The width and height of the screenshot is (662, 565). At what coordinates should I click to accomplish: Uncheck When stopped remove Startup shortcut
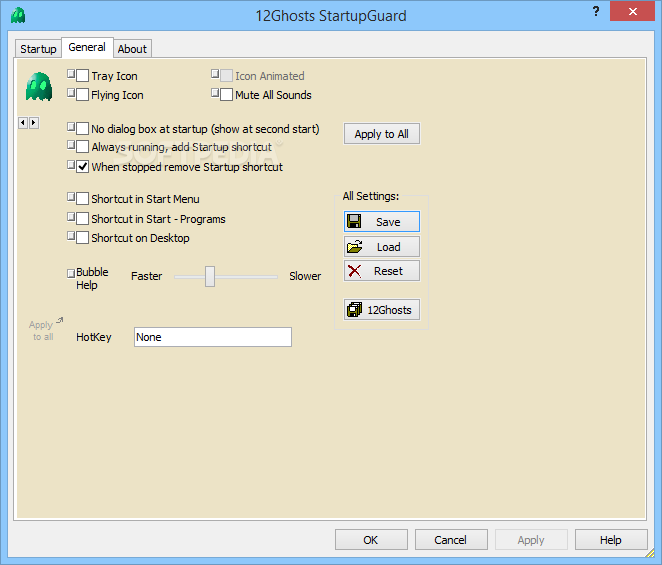[83, 167]
